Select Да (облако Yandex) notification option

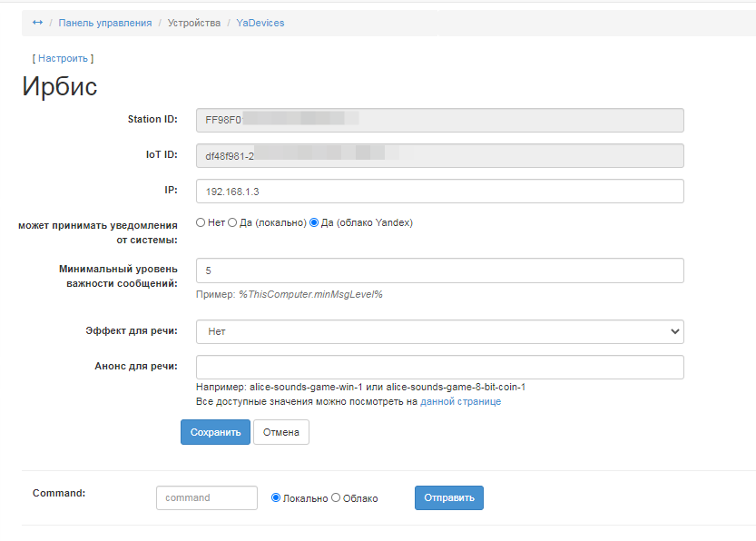click(x=315, y=222)
